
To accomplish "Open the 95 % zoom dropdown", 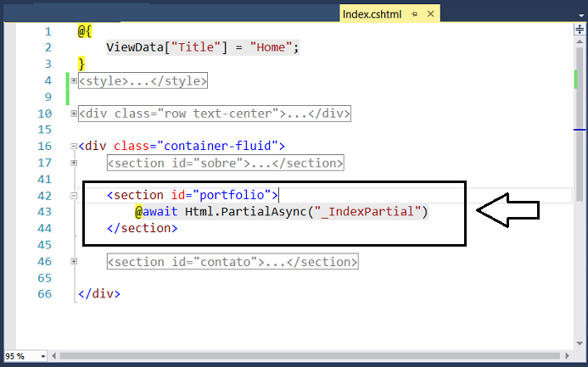I will [x=43, y=356].
